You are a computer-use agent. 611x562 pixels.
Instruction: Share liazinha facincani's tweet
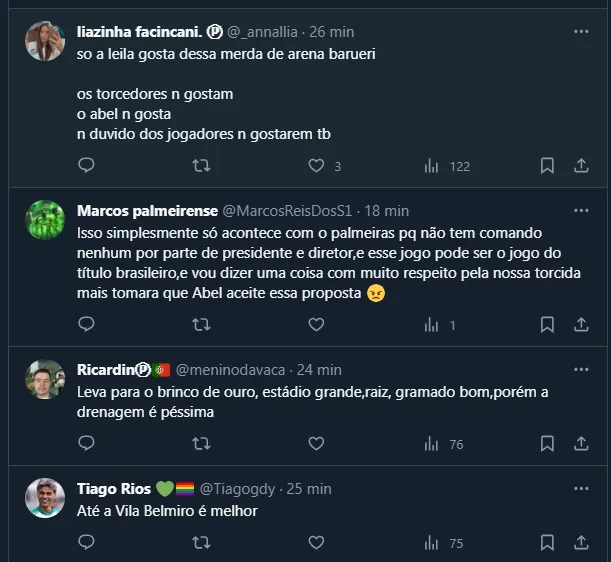coord(581,166)
